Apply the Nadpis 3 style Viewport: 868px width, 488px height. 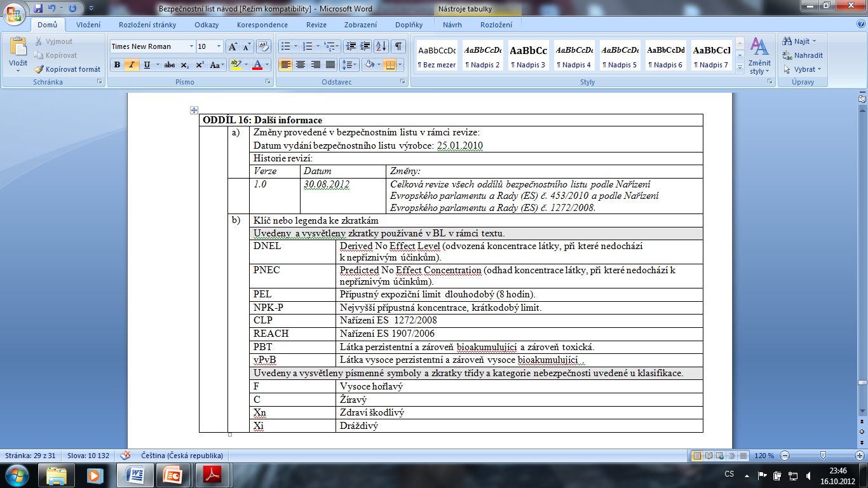point(529,57)
